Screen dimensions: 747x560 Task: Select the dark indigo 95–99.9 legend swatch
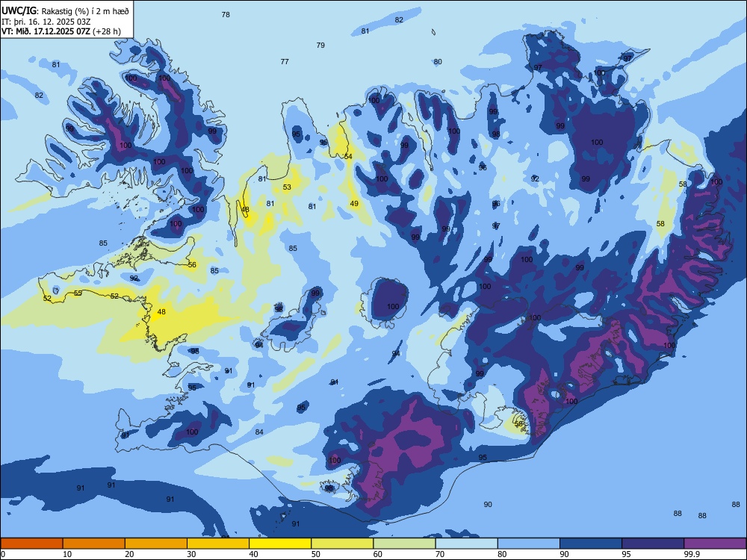(653, 544)
